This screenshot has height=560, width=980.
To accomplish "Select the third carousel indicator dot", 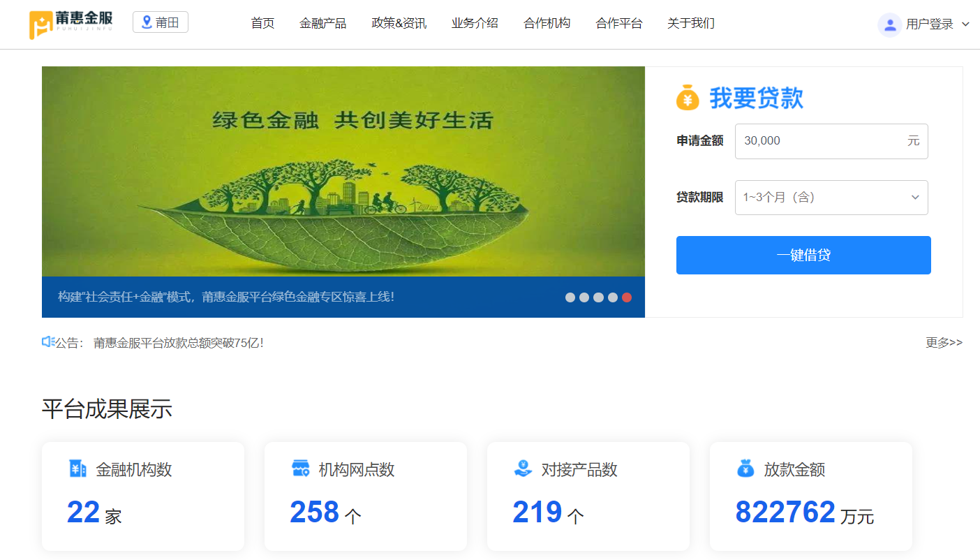I will [x=598, y=297].
